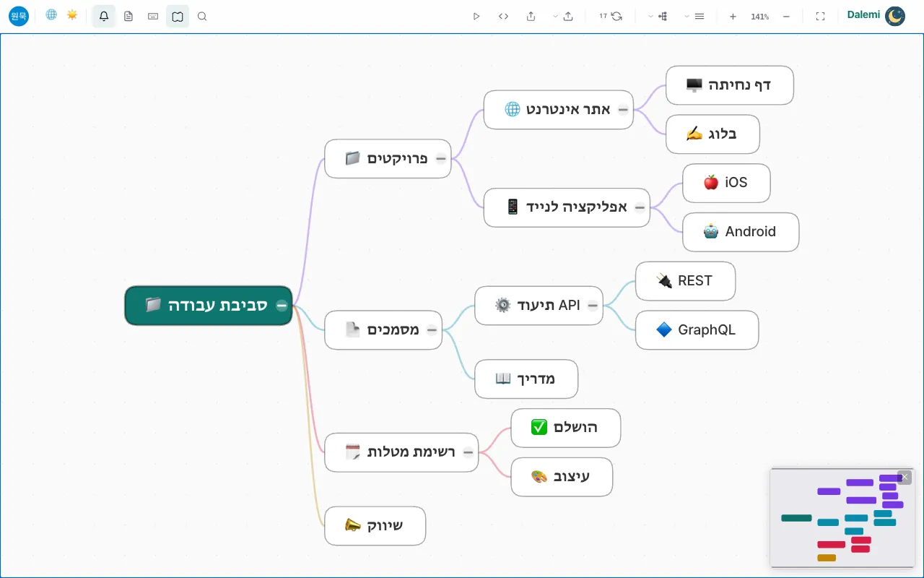Collapse the פרויקטים node

(440, 159)
